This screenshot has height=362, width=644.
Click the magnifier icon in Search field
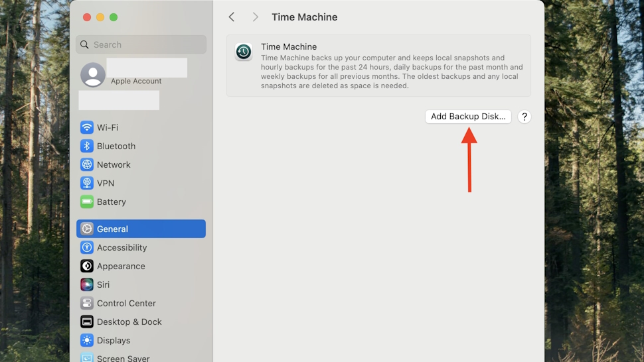point(84,44)
